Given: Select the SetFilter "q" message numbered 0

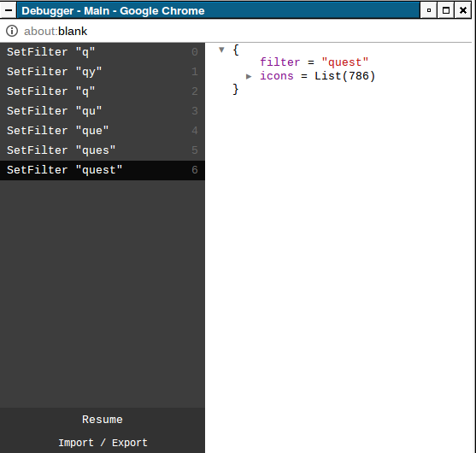Looking at the screenshot, I should (x=103, y=52).
